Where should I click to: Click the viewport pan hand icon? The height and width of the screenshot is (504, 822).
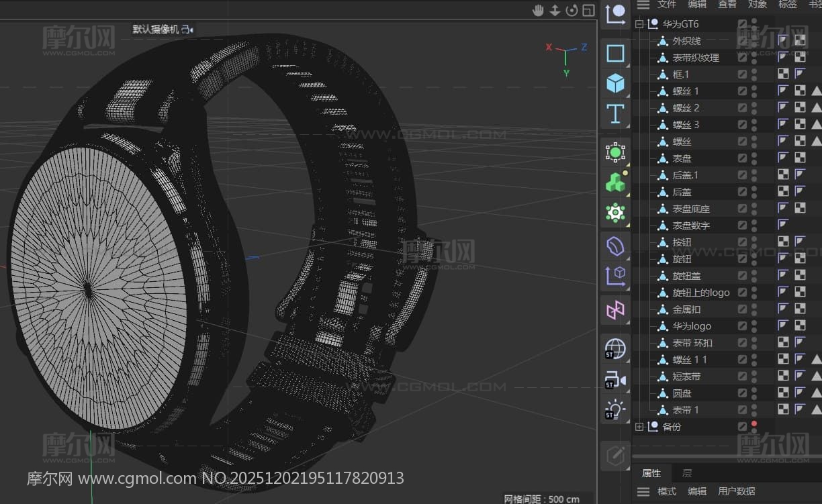(x=538, y=10)
